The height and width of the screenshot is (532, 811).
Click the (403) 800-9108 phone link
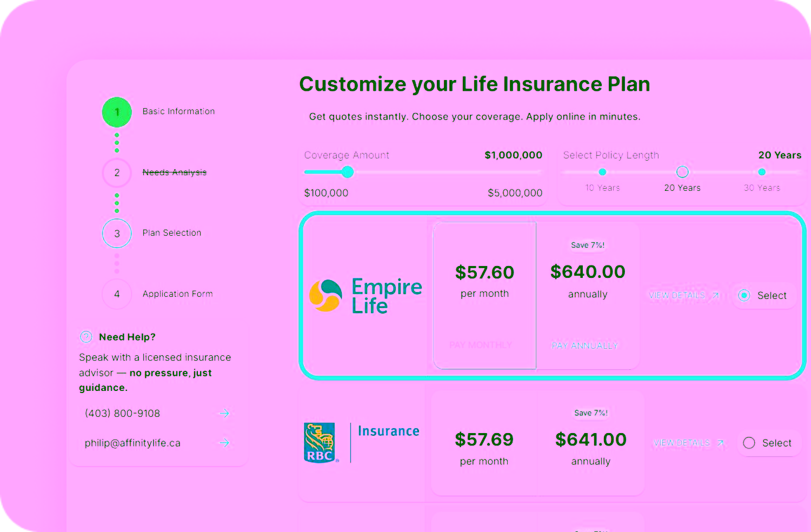(x=123, y=414)
